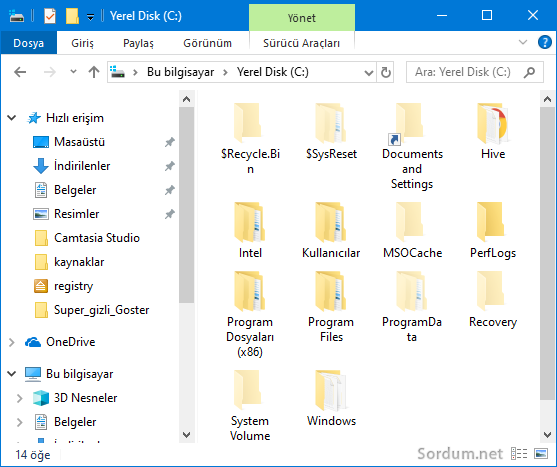The width and height of the screenshot is (557, 467).
Task: Expand Belgeler under Bu bilgisayar
Action: pos(20,422)
